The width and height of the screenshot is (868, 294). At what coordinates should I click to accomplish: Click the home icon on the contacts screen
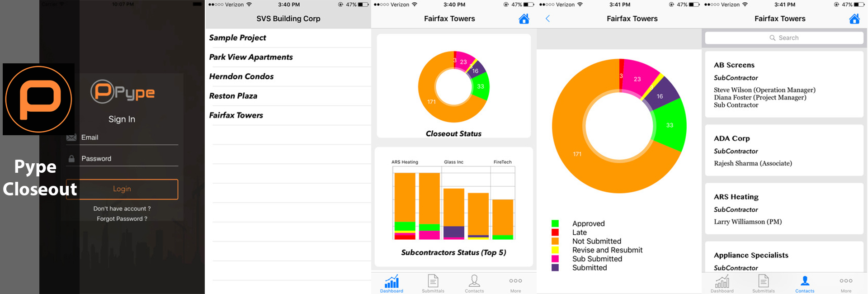pyautogui.click(x=854, y=19)
